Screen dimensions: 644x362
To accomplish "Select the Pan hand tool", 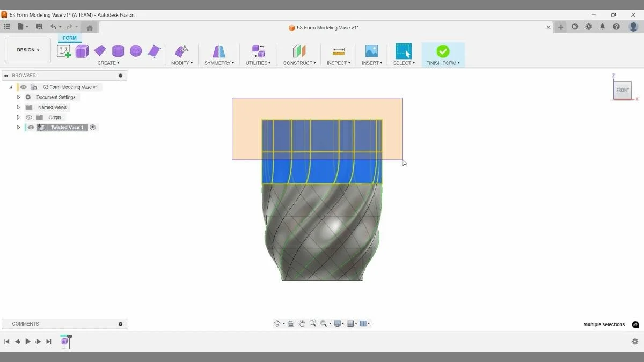I will coord(302,323).
